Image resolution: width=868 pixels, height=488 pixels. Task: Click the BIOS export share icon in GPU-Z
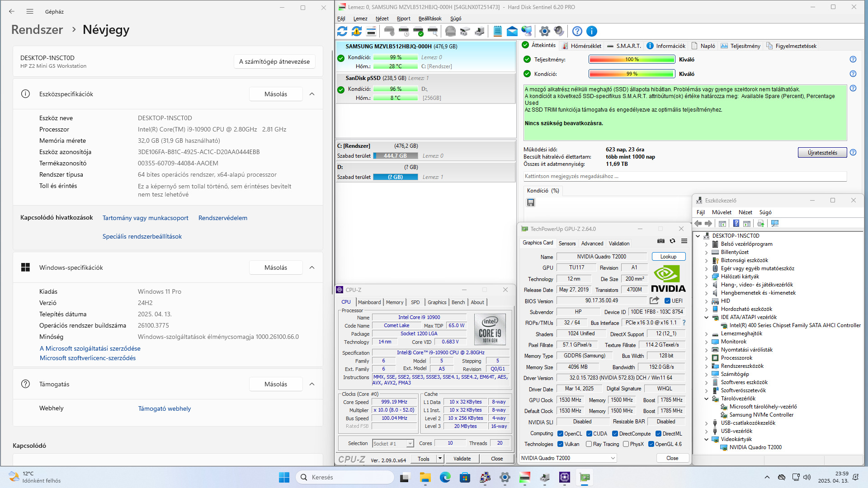(654, 300)
